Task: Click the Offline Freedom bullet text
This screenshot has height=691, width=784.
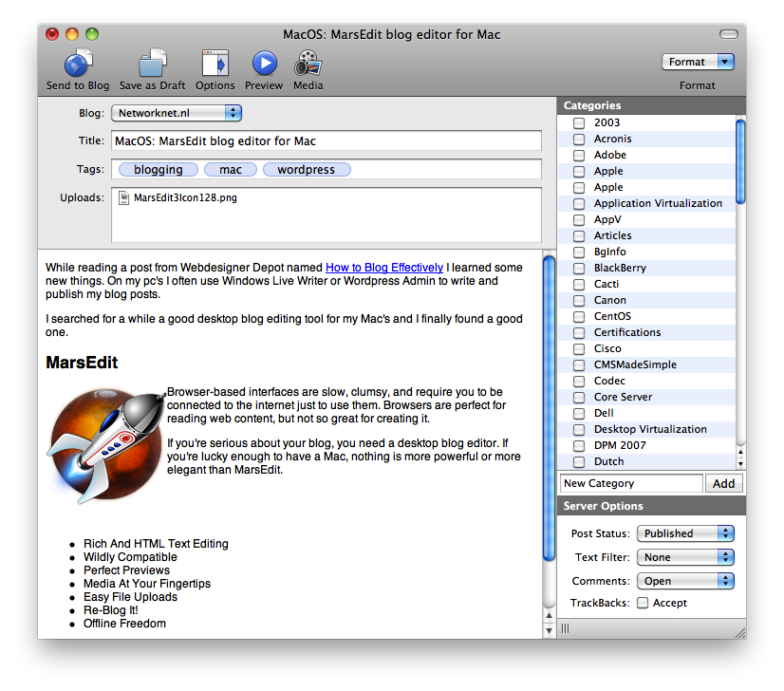Action: coord(124,624)
